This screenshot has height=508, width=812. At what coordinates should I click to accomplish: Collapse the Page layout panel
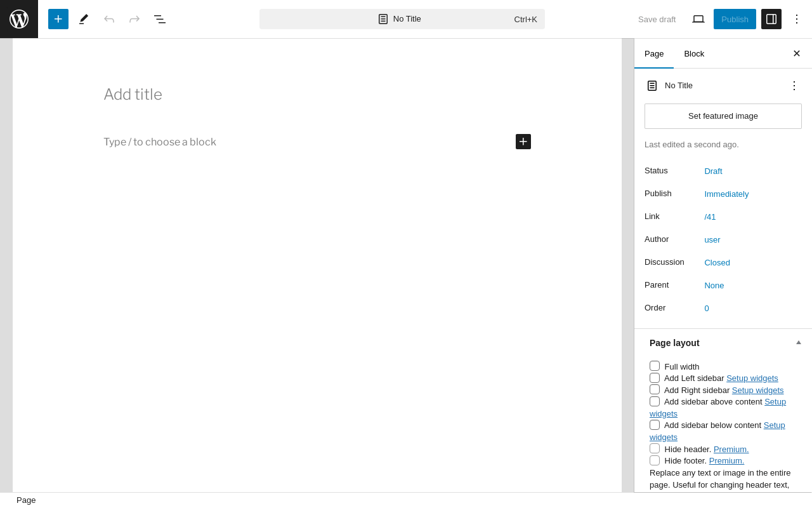799,343
